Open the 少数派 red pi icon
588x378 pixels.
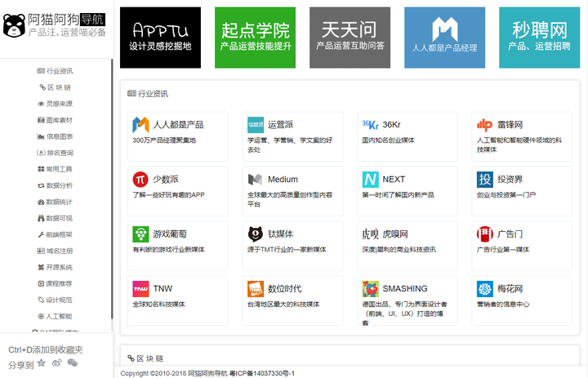[x=140, y=180]
